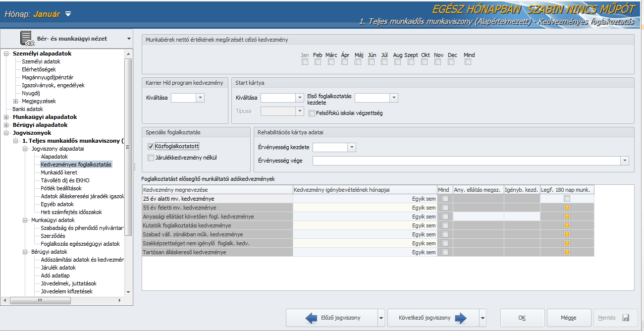
Task: Confirm with the OK button
Action: coord(522,318)
